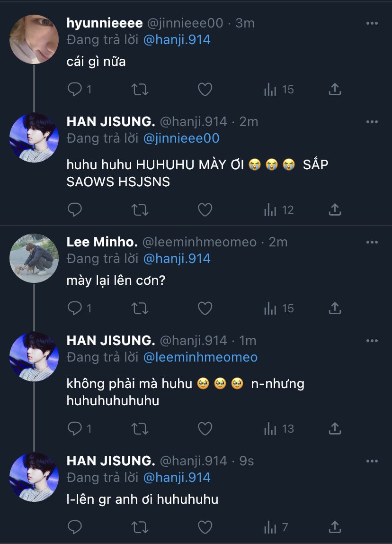Open the @jinnieee00 mention link
Image resolution: width=392 pixels, height=544 pixels.
181,138
